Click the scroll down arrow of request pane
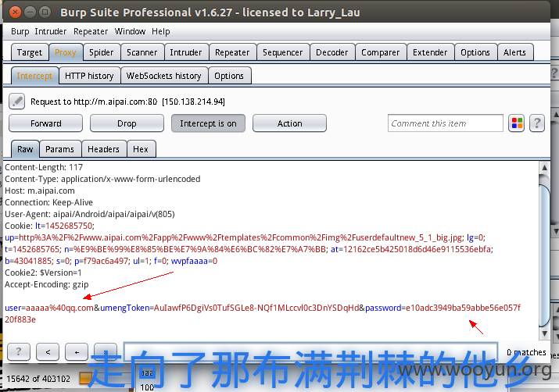Image resolution: width=559 pixels, height=392 pixels. tap(544, 333)
